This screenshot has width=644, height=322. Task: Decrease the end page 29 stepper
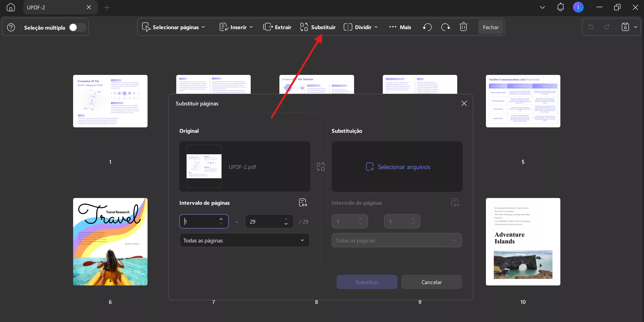tap(286, 224)
